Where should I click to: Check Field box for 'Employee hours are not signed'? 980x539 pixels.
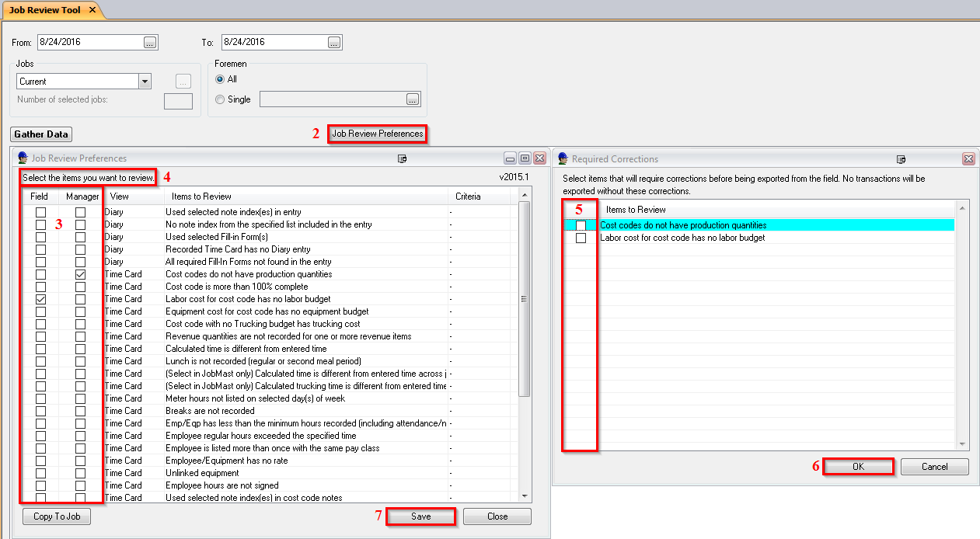(40, 485)
